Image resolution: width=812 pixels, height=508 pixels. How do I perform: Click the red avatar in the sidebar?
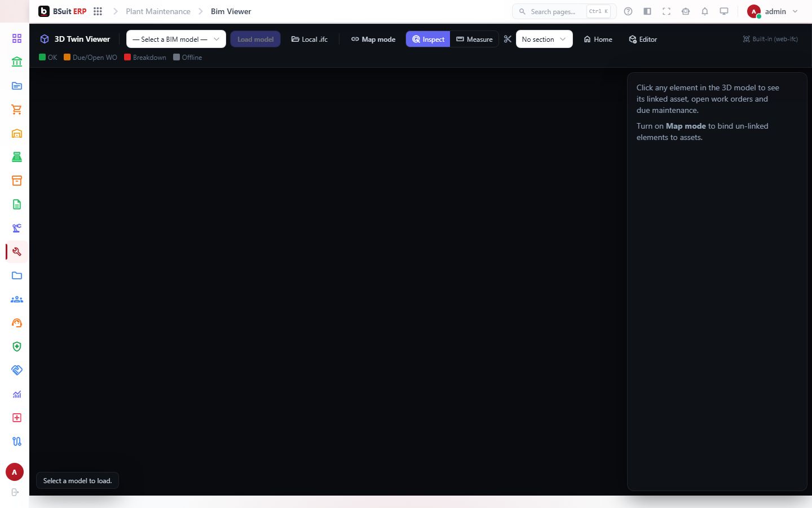(x=15, y=472)
